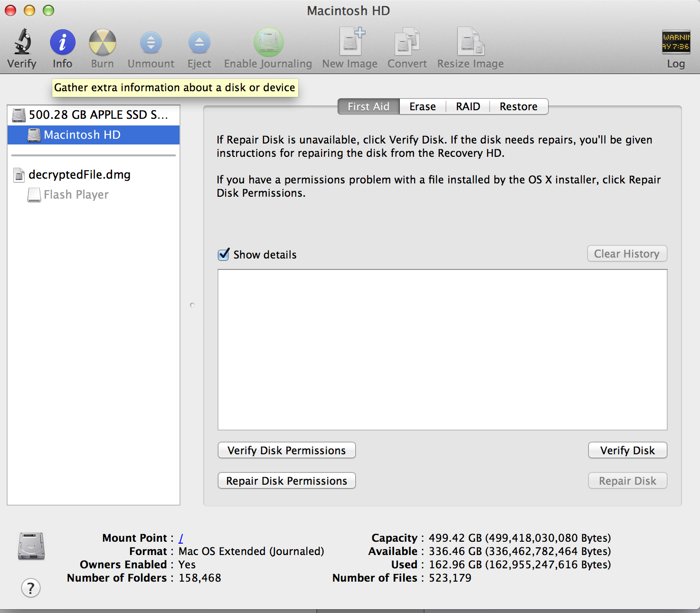The width and height of the screenshot is (700, 613).
Task: Click the Resize Image icon
Action: [471, 41]
